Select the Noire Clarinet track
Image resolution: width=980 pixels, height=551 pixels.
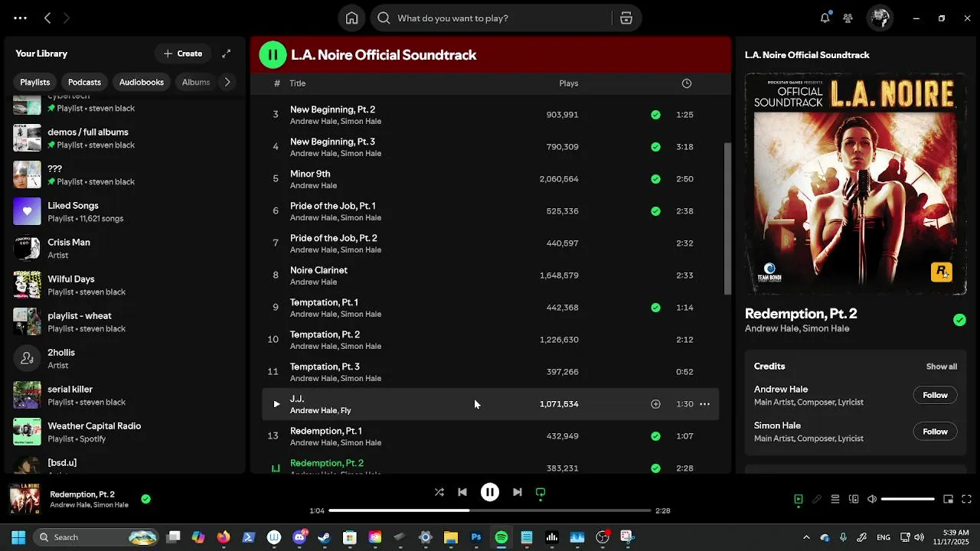click(490, 275)
